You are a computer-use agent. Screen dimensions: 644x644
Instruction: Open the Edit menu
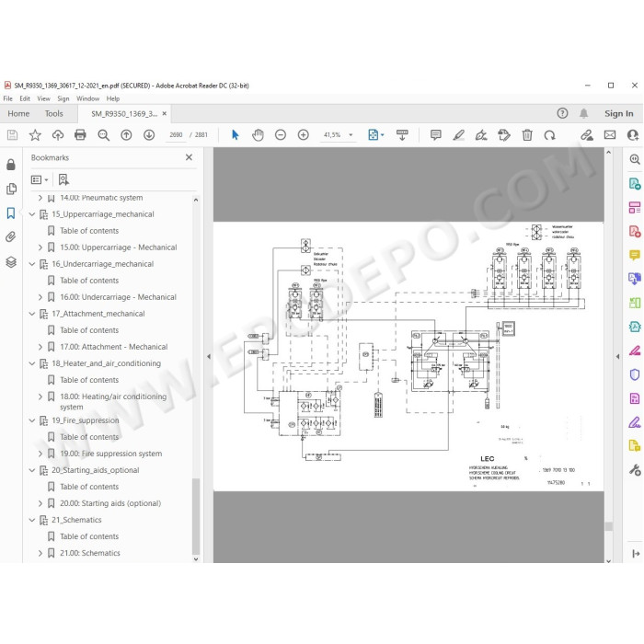click(x=25, y=98)
